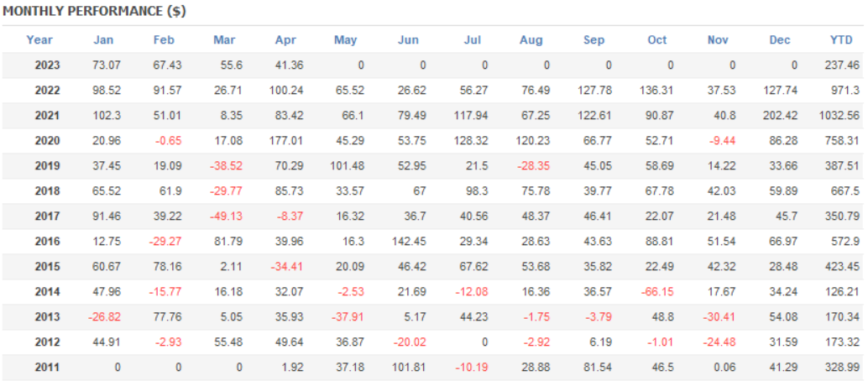Click the YTD column header
The height and width of the screenshot is (381, 868).
pyautogui.click(x=841, y=39)
